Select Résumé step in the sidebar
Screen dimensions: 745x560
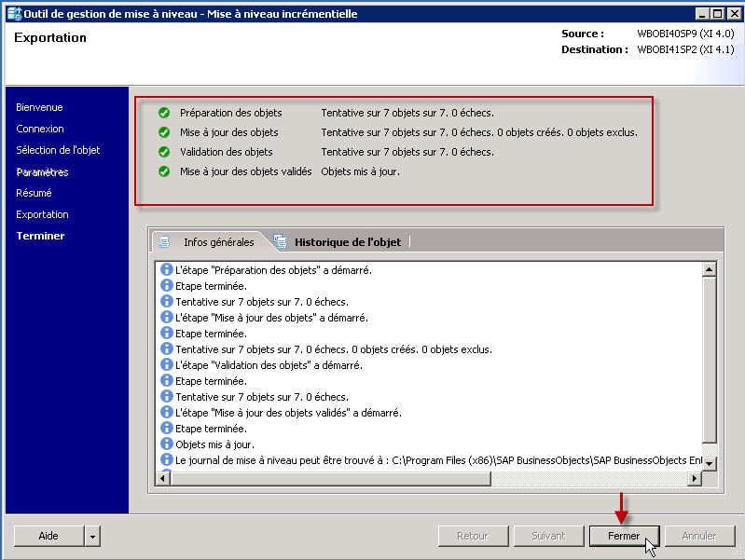34,193
